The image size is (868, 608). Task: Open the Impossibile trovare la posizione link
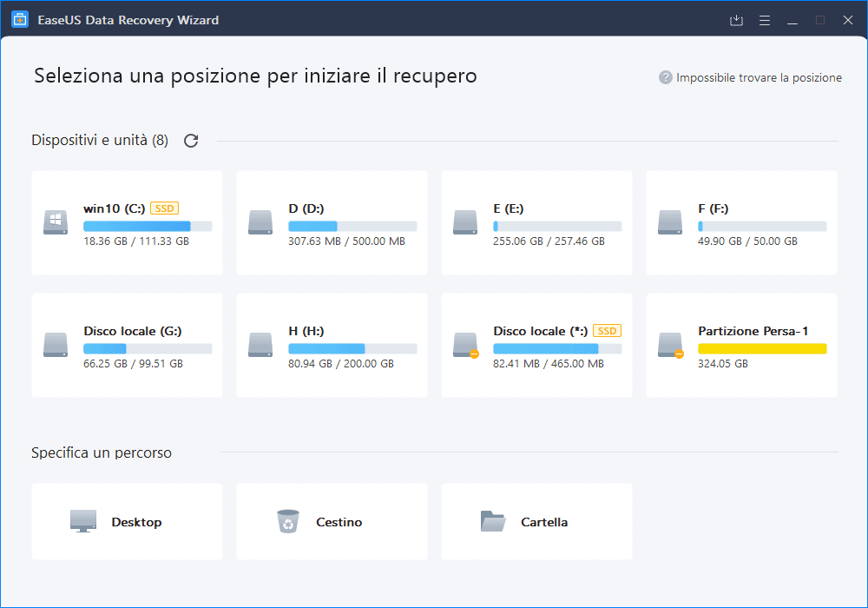[x=759, y=77]
